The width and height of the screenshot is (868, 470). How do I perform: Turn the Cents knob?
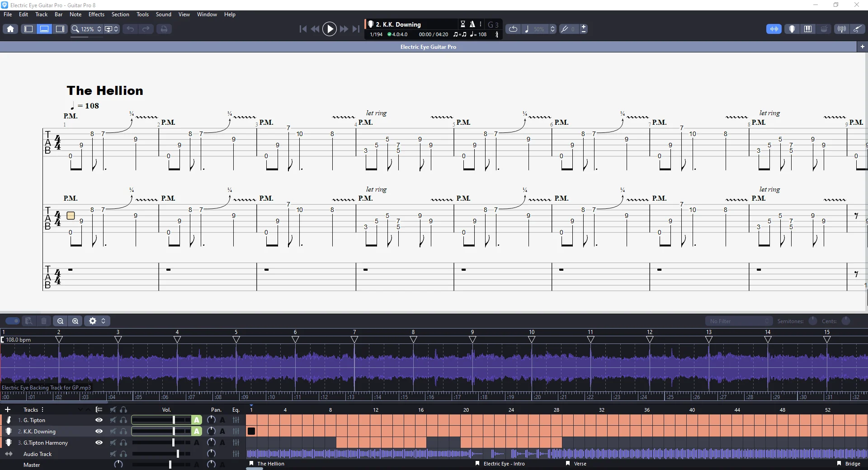point(846,321)
